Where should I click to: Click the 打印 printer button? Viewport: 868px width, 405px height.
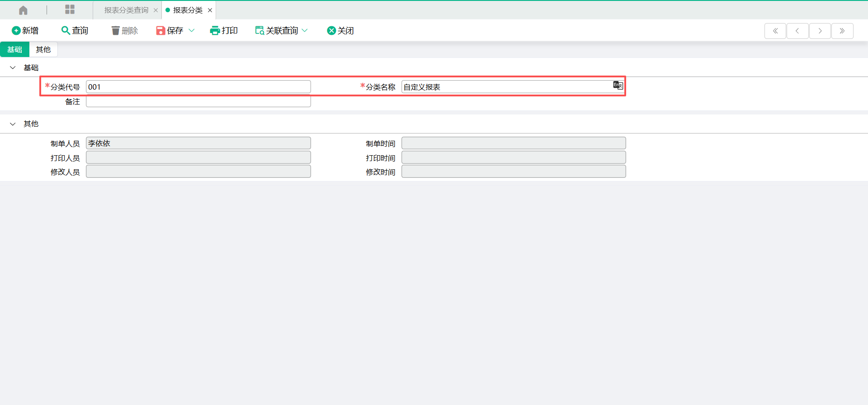tap(224, 30)
